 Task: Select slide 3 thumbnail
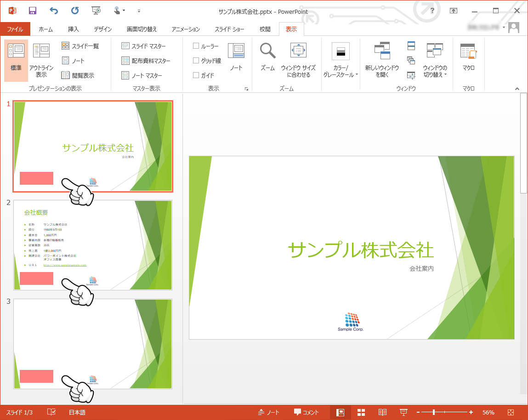[93, 344]
